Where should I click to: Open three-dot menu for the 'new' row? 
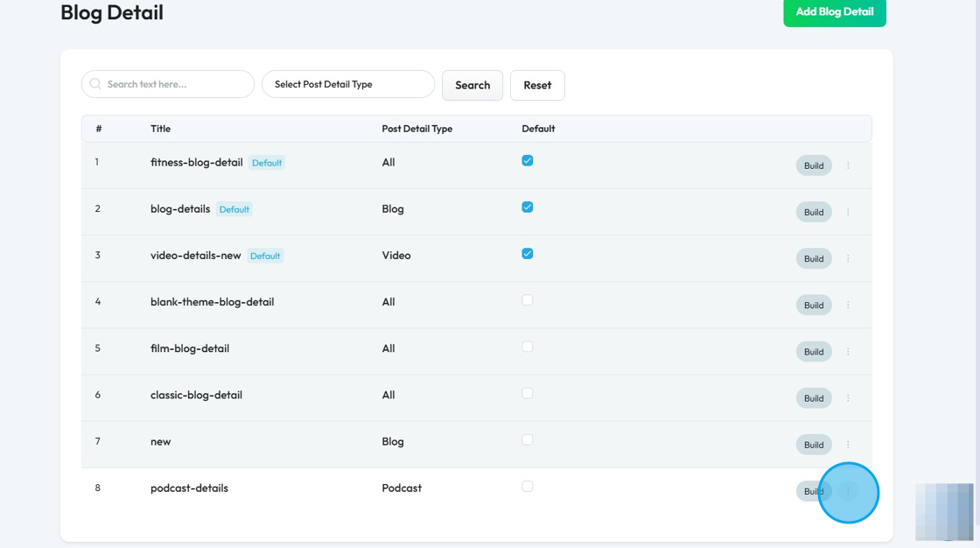coord(848,445)
